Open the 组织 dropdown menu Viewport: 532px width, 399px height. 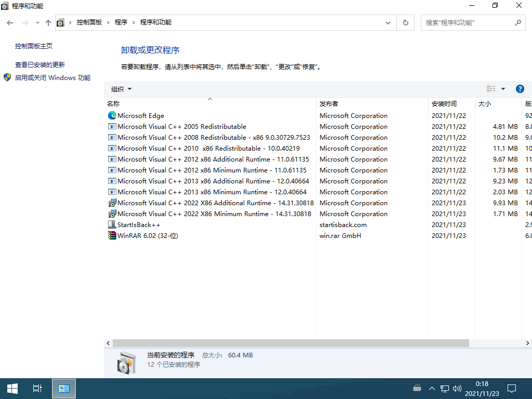121,89
